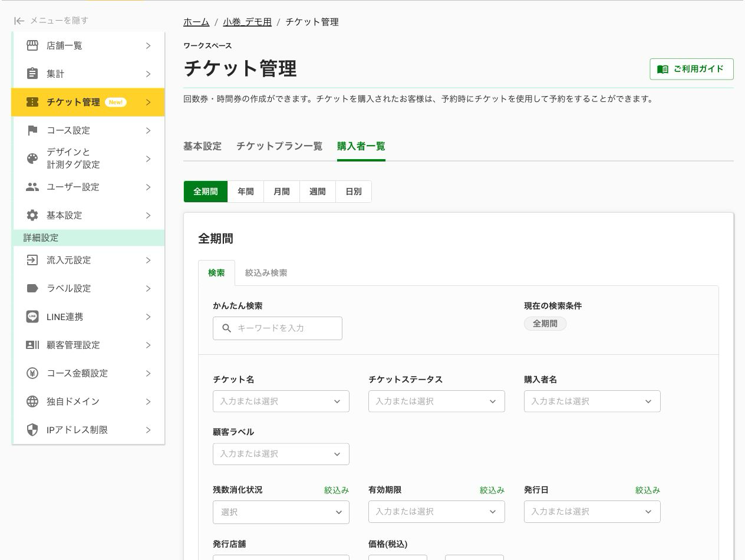Switch to the 絞込み検索 tab
This screenshot has height=560, width=745.
pyautogui.click(x=266, y=273)
